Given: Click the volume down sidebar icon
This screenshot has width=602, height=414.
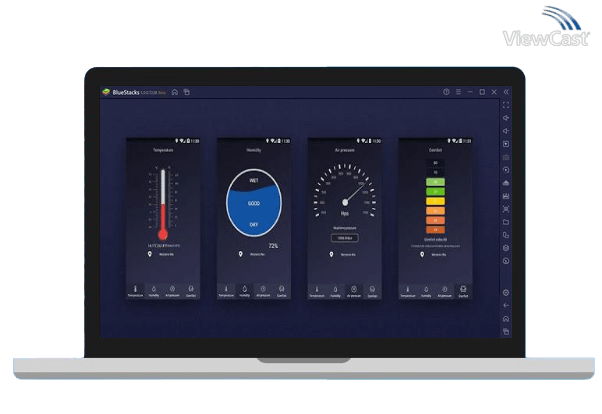Looking at the screenshot, I should [x=506, y=131].
